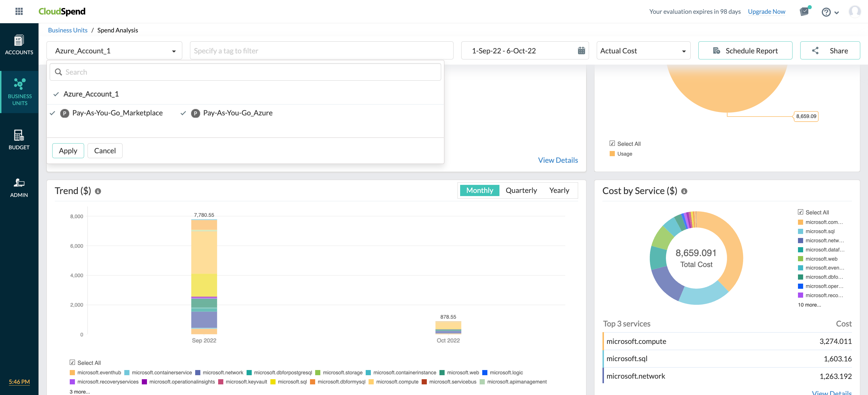Expand the Azure_Account_1 account dropdown

[x=114, y=51]
